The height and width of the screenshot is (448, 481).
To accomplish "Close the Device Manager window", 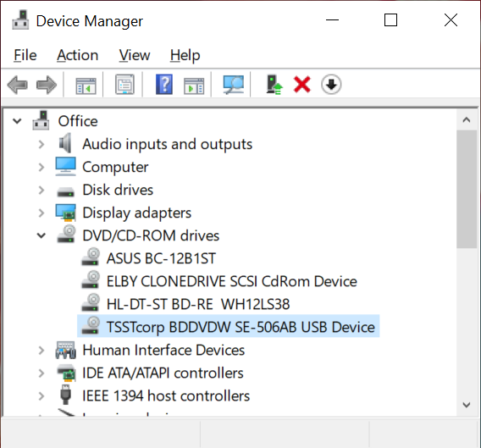I will pos(451,20).
